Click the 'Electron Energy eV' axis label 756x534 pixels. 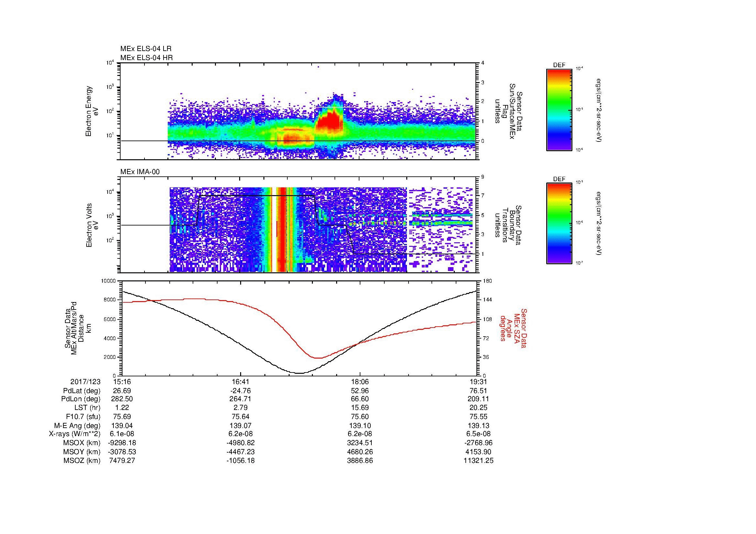pos(92,111)
